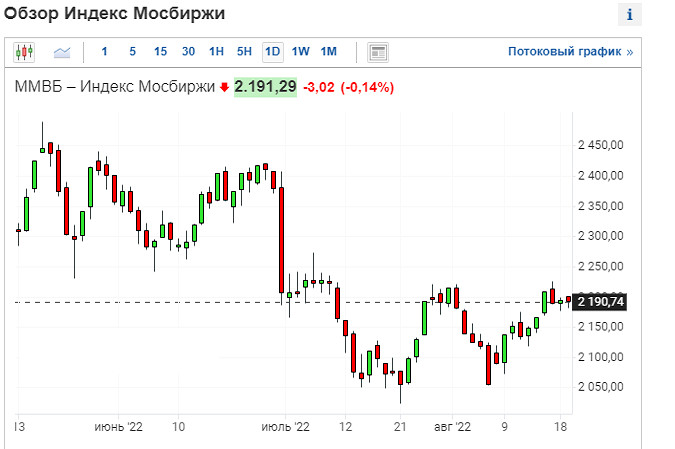Click the green 2.191,29 price value
The width and height of the screenshot is (675, 449).
[265, 88]
